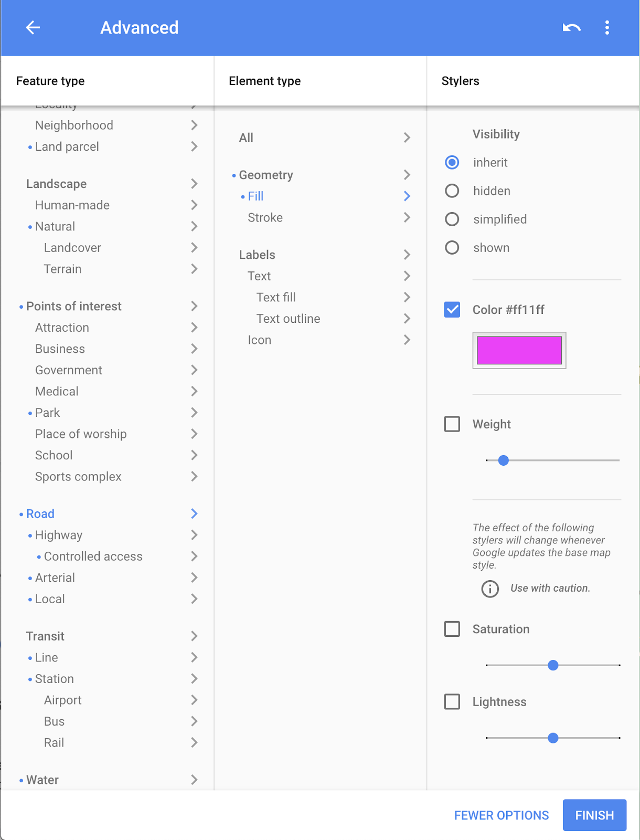
Task: Click the back arrow icon
Action: [x=33, y=28]
